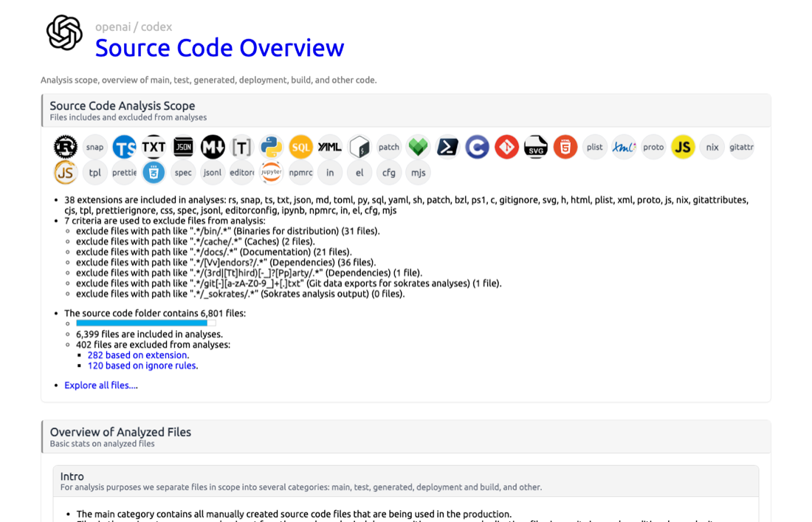This screenshot has height=522, width=812.
Task: Click the '.*/docs/.*' exclusion rule line
Action: coord(214,253)
